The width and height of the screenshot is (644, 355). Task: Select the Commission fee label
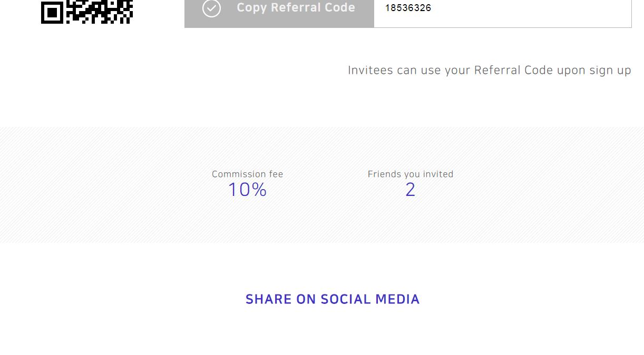[x=247, y=174]
